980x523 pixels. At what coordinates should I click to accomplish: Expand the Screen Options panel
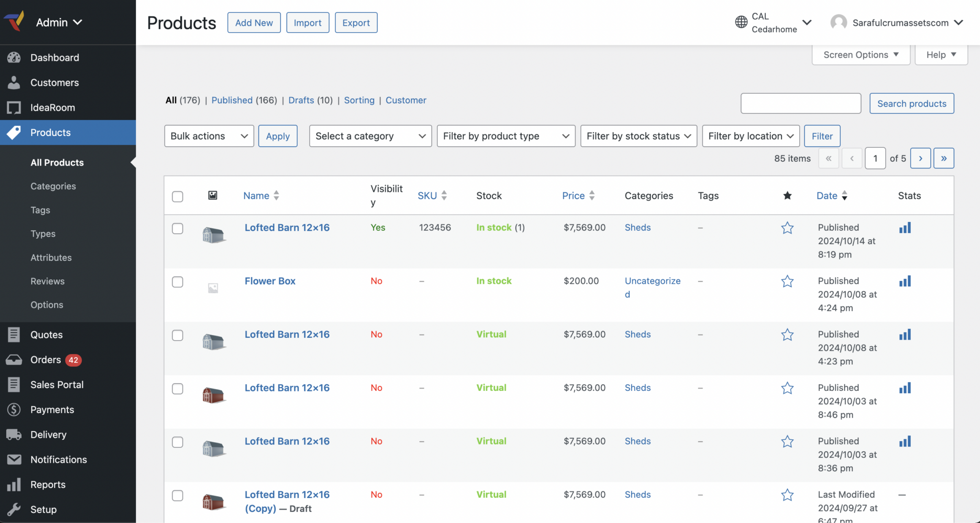860,55
